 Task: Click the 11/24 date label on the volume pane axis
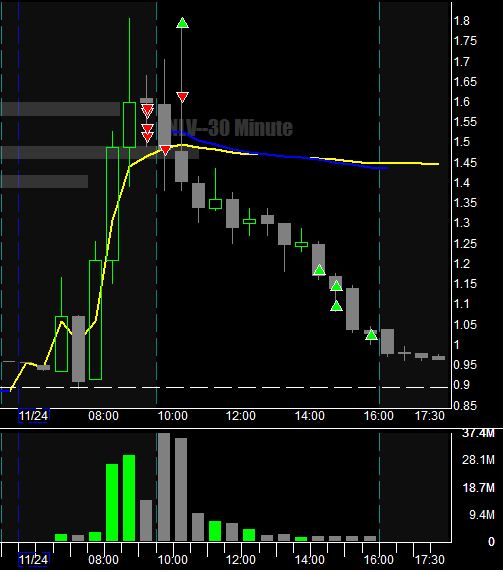click(33, 560)
